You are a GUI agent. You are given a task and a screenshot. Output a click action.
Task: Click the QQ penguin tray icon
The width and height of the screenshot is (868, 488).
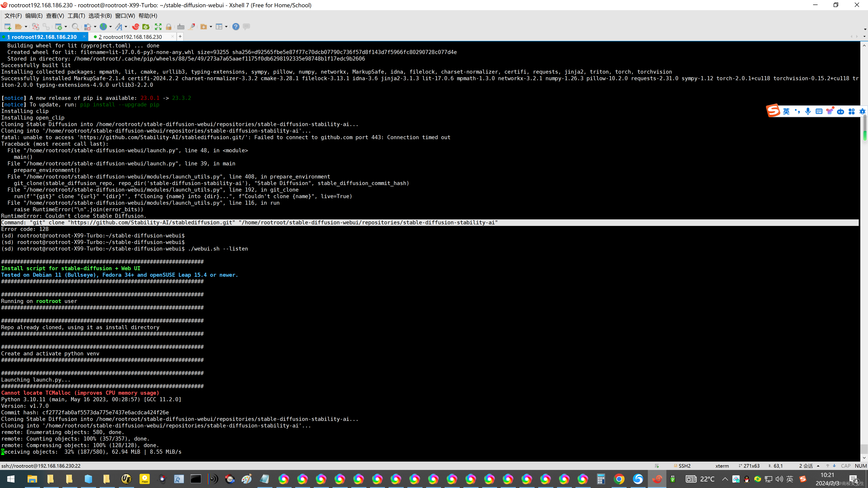(747, 479)
